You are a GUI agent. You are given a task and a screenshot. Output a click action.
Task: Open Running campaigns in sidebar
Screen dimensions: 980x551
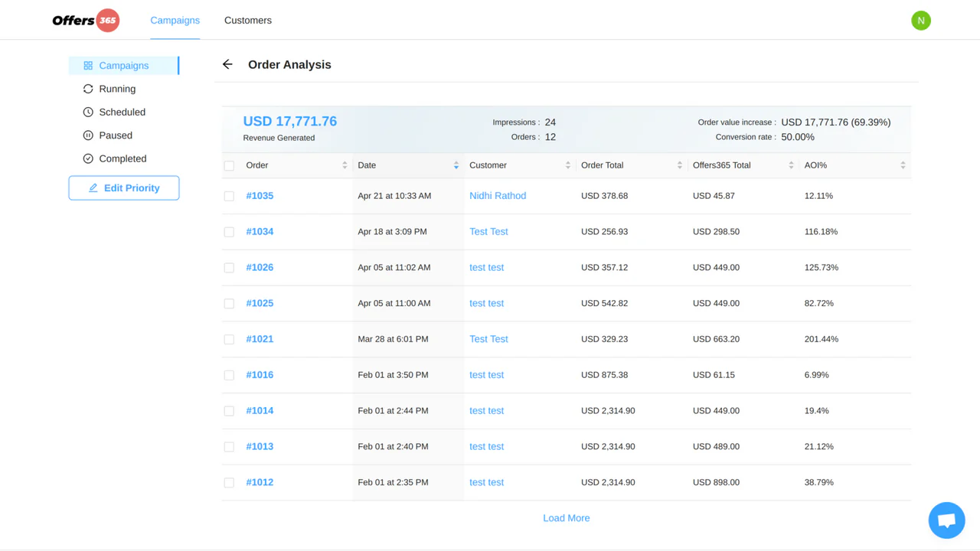click(117, 89)
